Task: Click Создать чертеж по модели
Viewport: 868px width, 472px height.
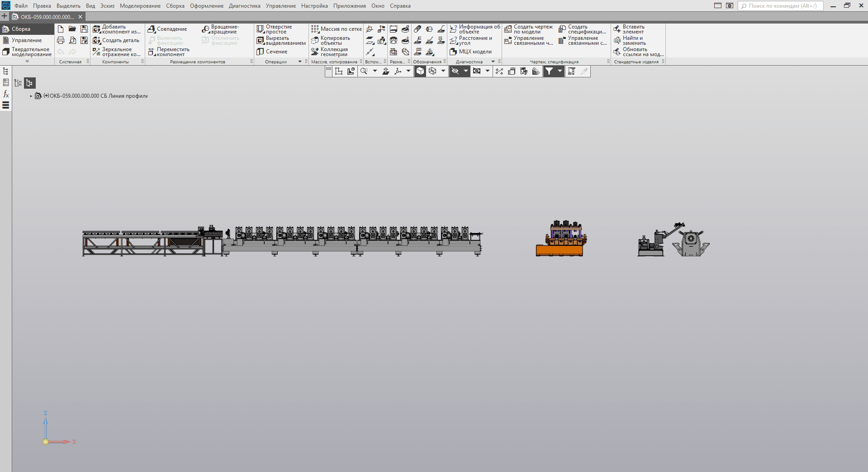Action: (528, 29)
